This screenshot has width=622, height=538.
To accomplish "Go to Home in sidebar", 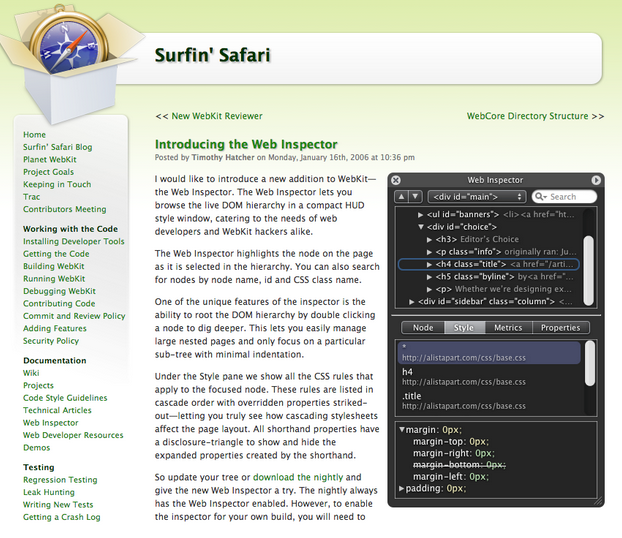I will pyautogui.click(x=34, y=135).
